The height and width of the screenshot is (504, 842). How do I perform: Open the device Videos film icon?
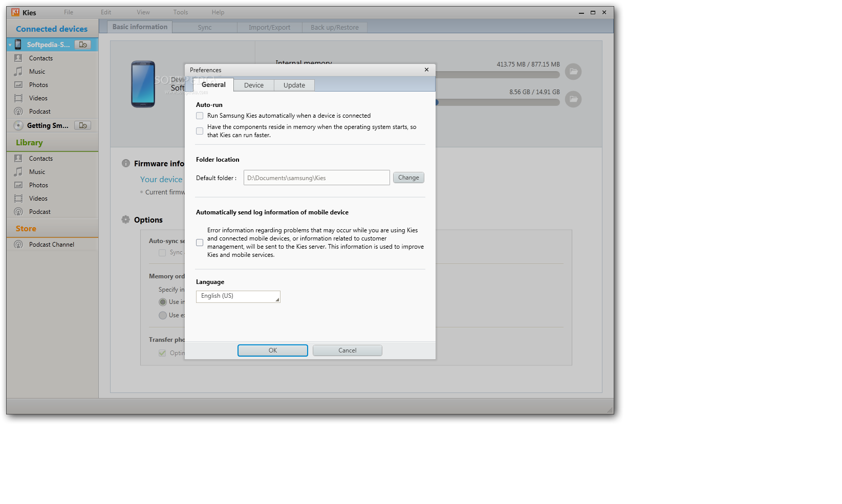[x=18, y=98]
